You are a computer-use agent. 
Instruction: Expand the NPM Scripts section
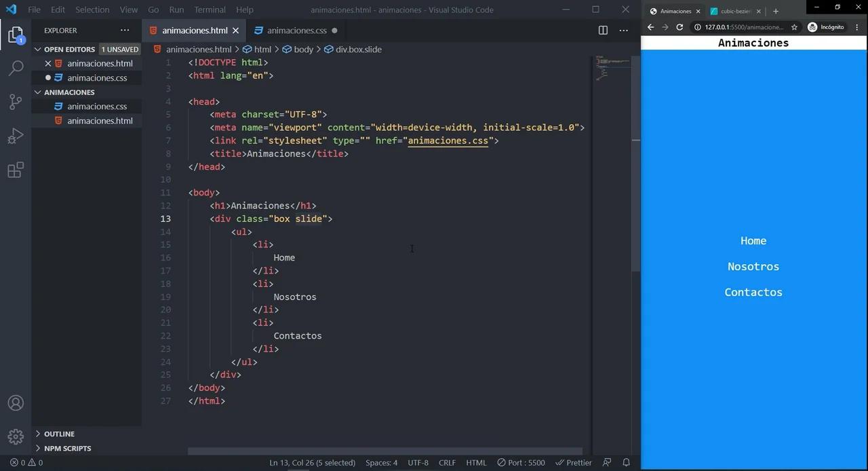point(67,449)
